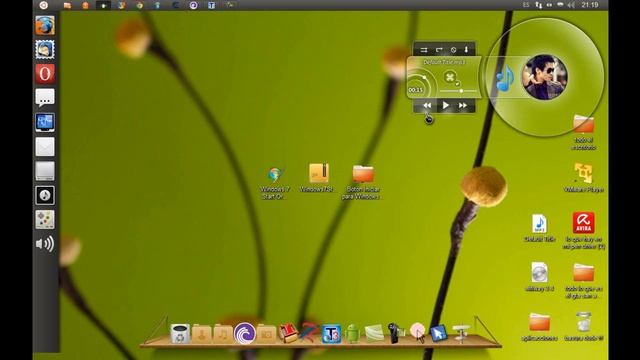Click the player's previous track button
The width and height of the screenshot is (640, 360).
(427, 106)
